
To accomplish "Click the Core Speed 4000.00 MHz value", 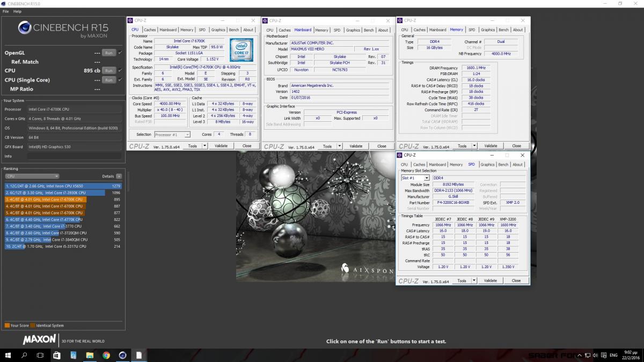I will 170,104.
